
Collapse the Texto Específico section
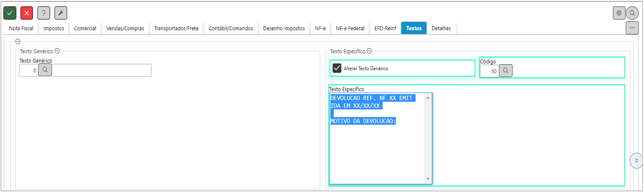click(x=369, y=51)
